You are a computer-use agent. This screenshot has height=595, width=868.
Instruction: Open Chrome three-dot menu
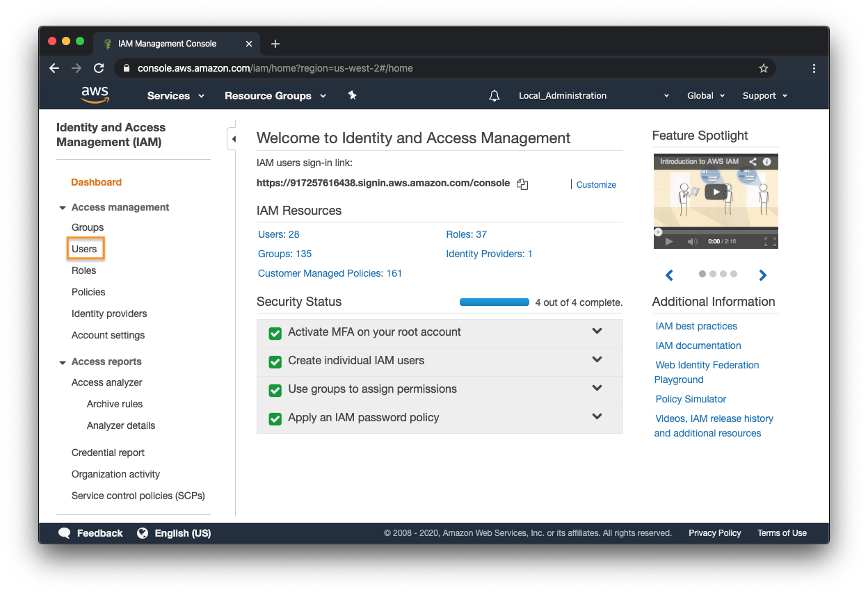point(814,68)
